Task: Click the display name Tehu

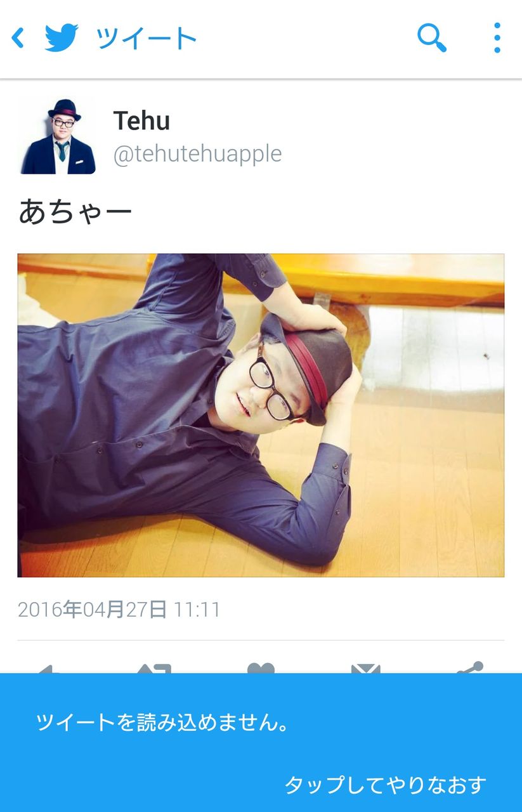Action: pyautogui.click(x=141, y=121)
